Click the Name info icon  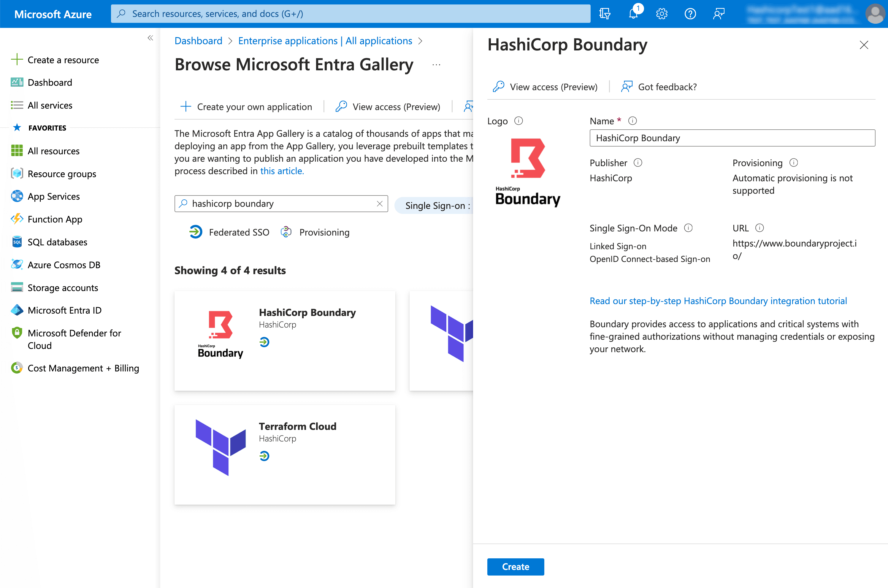(632, 121)
